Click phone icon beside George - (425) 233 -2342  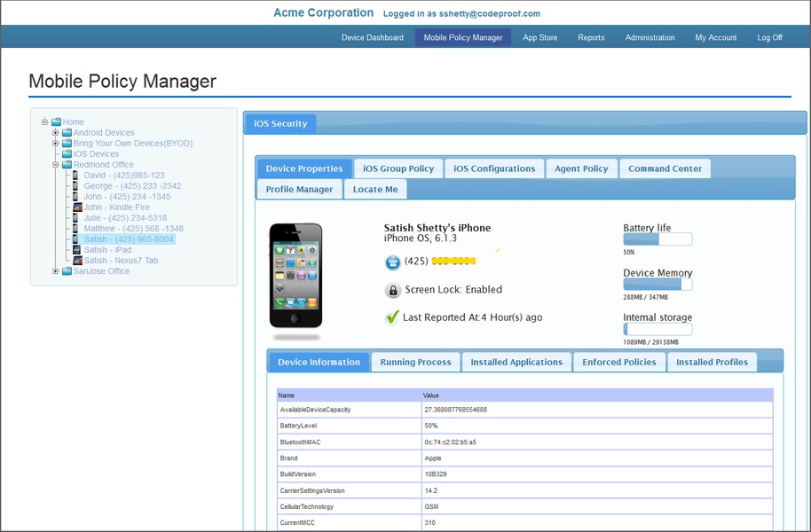75,185
